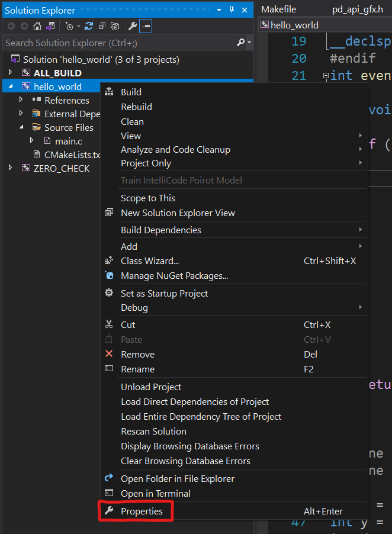
Task: Click the Pending Changes Filter clock icon
Action: point(69,26)
